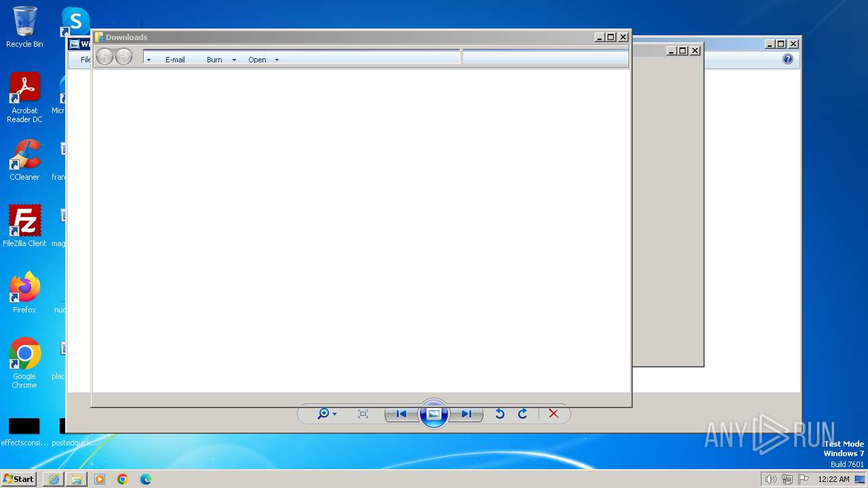The width and height of the screenshot is (868, 488).
Task: Go to Previous photo in Photo Viewer
Action: click(401, 414)
